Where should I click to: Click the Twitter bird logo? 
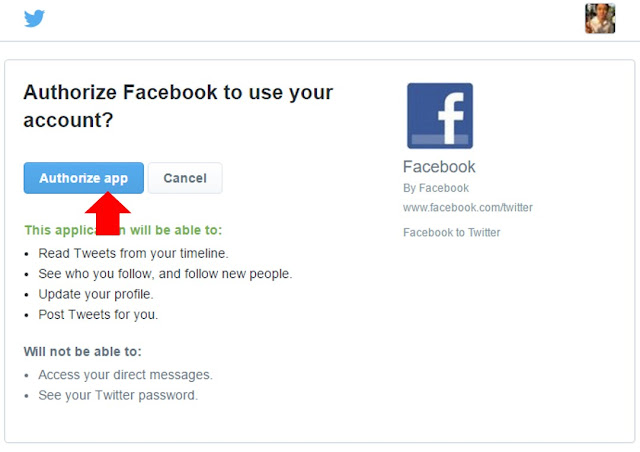(x=34, y=18)
